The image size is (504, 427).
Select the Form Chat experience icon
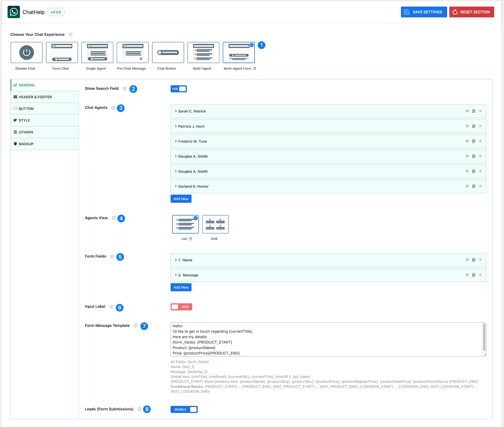click(x=61, y=52)
